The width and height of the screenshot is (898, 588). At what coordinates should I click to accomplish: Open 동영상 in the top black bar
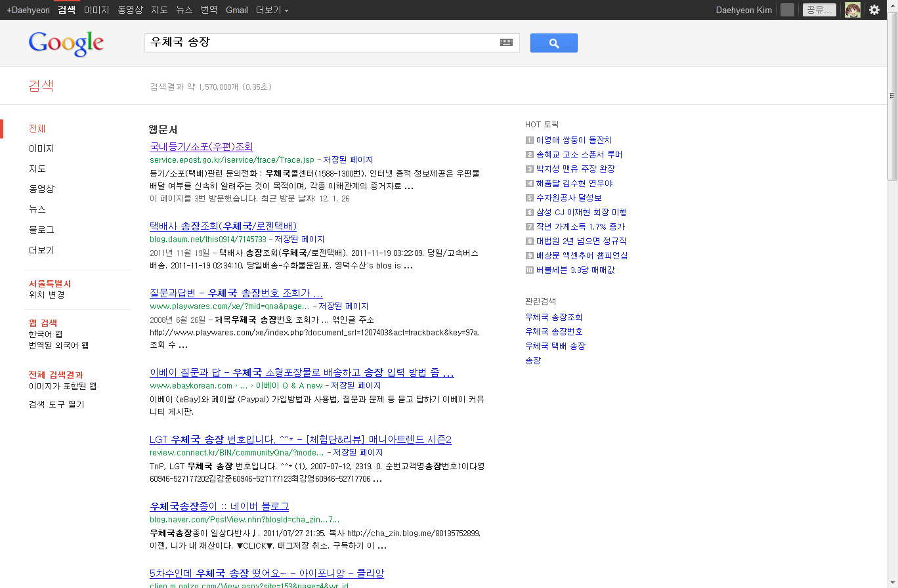pyautogui.click(x=130, y=10)
